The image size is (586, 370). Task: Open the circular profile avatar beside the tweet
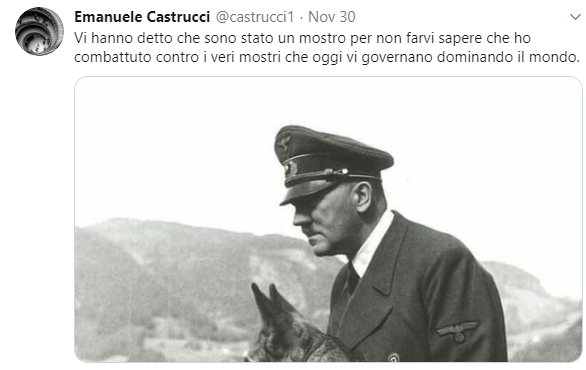[x=39, y=31]
